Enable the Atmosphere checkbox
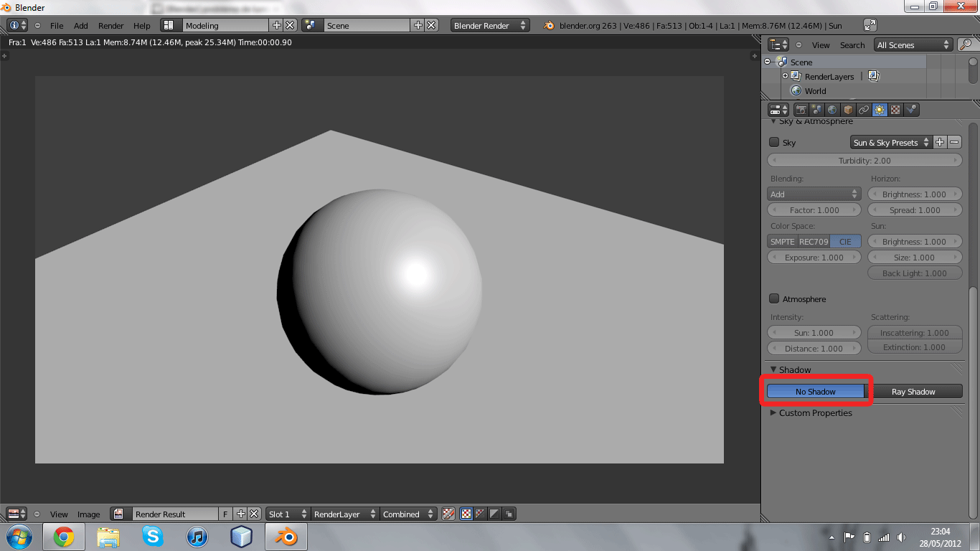This screenshot has height=551, width=980. [x=774, y=298]
